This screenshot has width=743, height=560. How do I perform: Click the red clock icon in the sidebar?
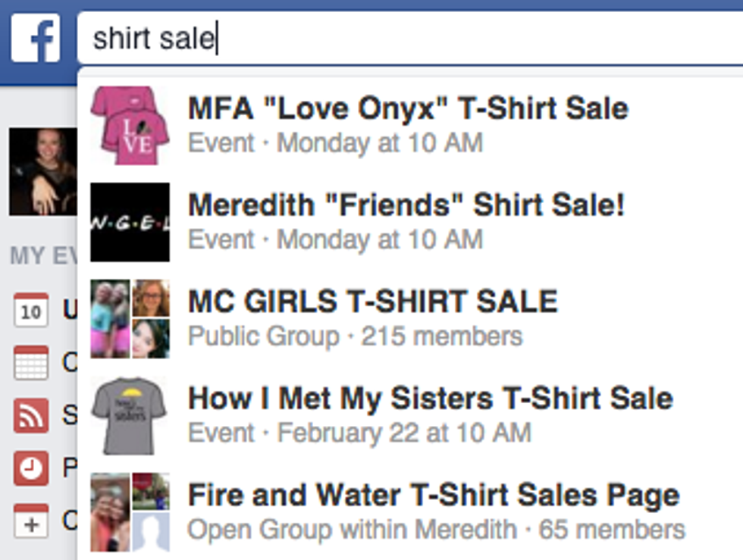31,468
